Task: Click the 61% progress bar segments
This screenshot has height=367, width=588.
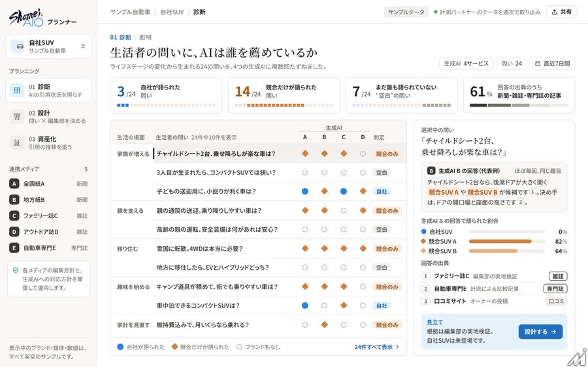Action: tap(519, 105)
